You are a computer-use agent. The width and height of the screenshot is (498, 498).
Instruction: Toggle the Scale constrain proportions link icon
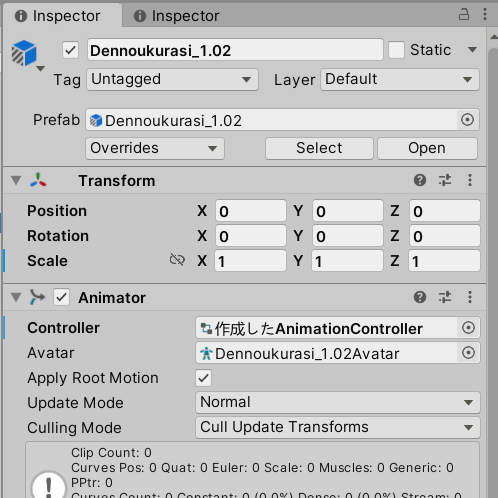pyautogui.click(x=177, y=260)
